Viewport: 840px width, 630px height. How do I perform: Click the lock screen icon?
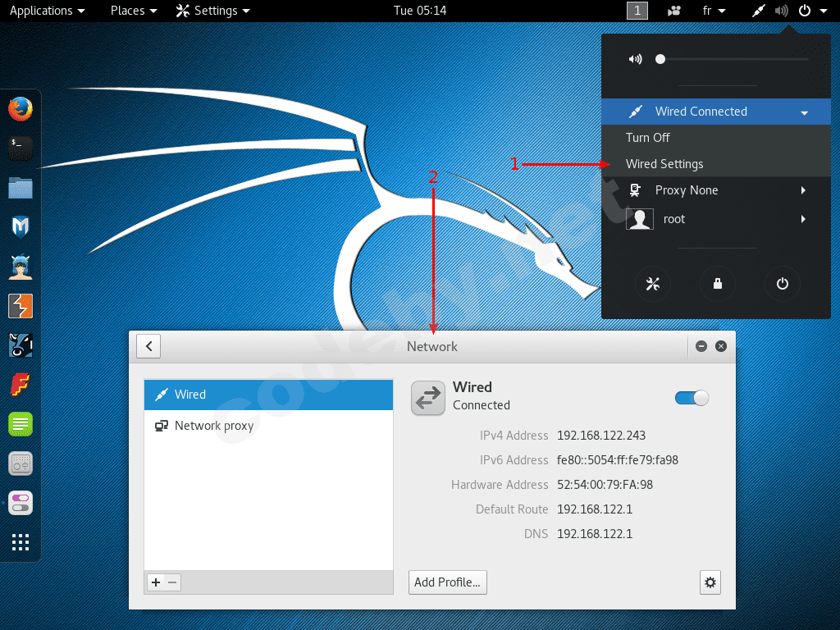717,283
